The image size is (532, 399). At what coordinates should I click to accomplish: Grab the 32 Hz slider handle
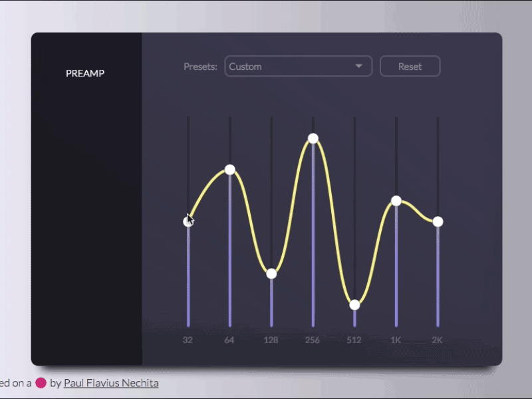tap(188, 221)
